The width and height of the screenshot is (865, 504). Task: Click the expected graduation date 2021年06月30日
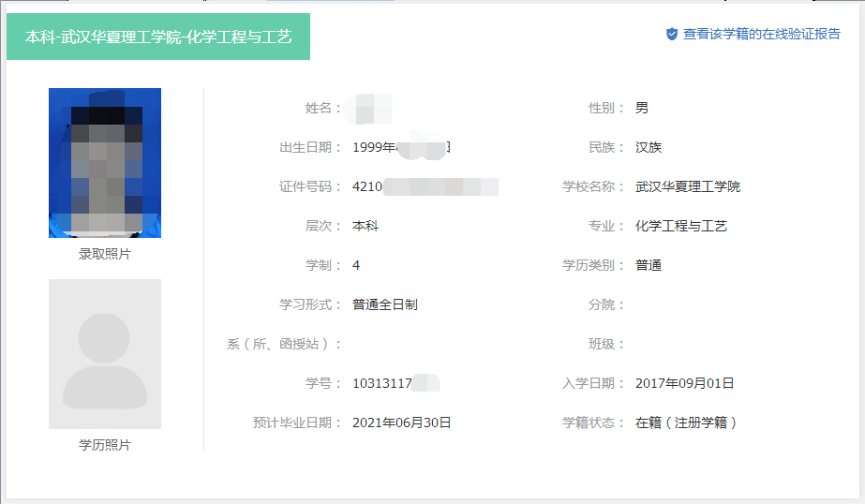(x=402, y=422)
